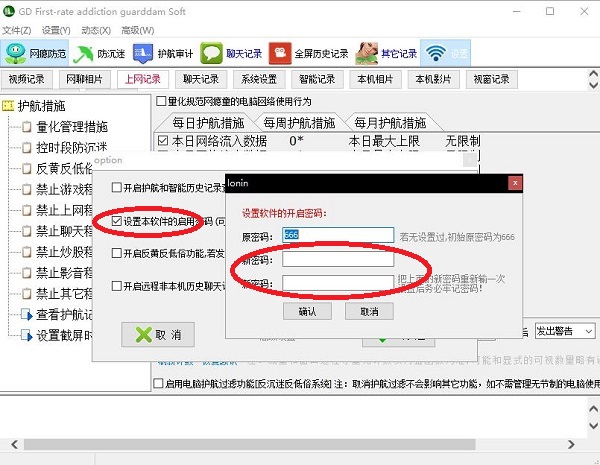The height and width of the screenshot is (465, 600).
Task: Click 确认 button in password dialog
Action: click(x=307, y=311)
